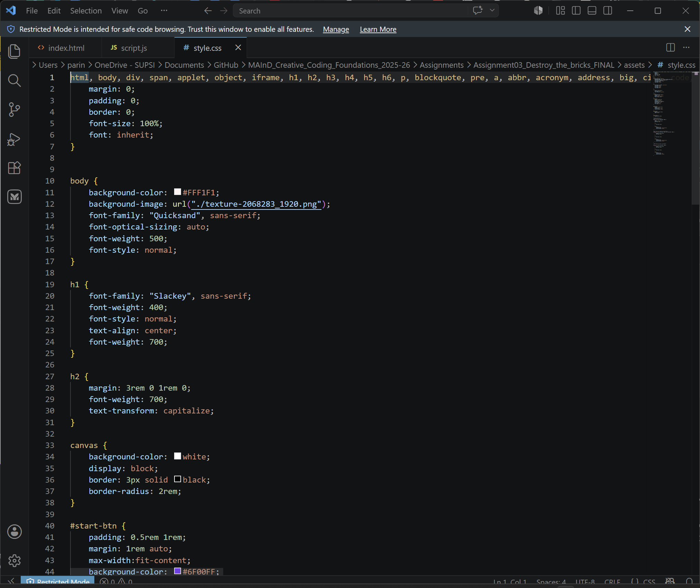Viewport: 700px width, 588px height.
Task: Click the shield icon in Restricted Mode banner
Action: click(11, 29)
